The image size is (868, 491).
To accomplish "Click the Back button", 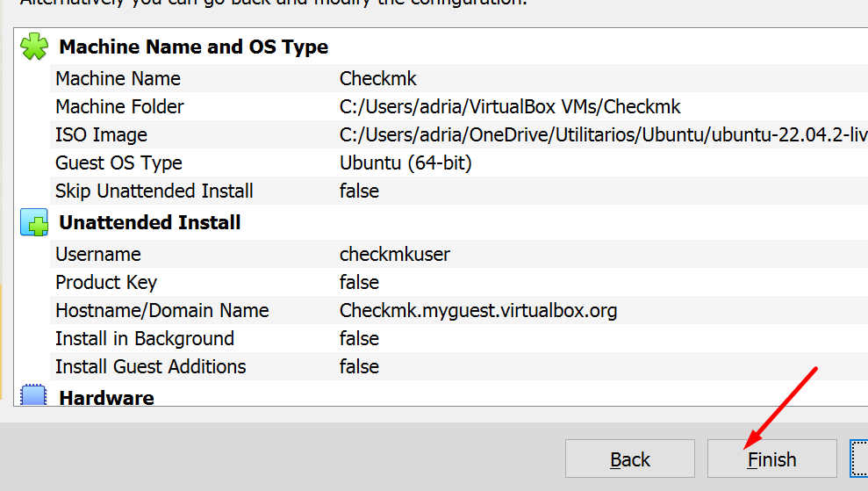I will (630, 459).
